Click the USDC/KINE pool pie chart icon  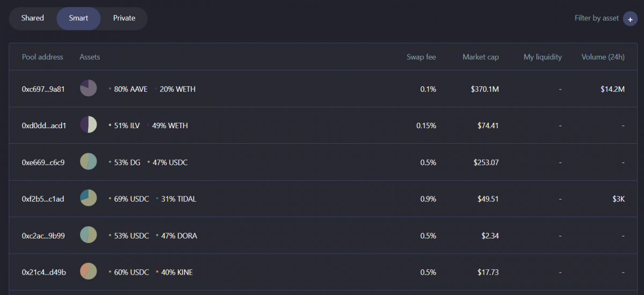pos(88,271)
